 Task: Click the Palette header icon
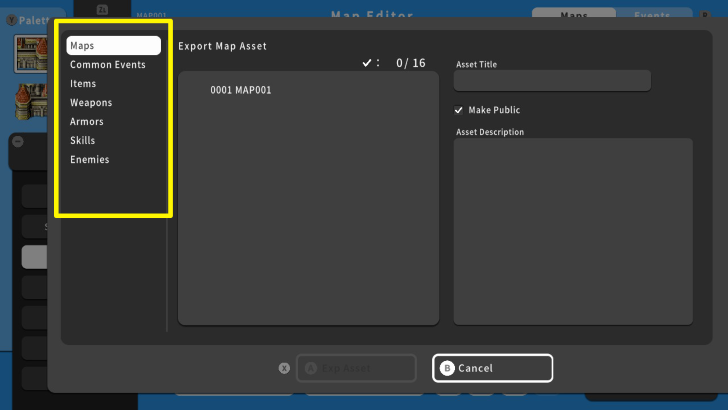pos(11,20)
